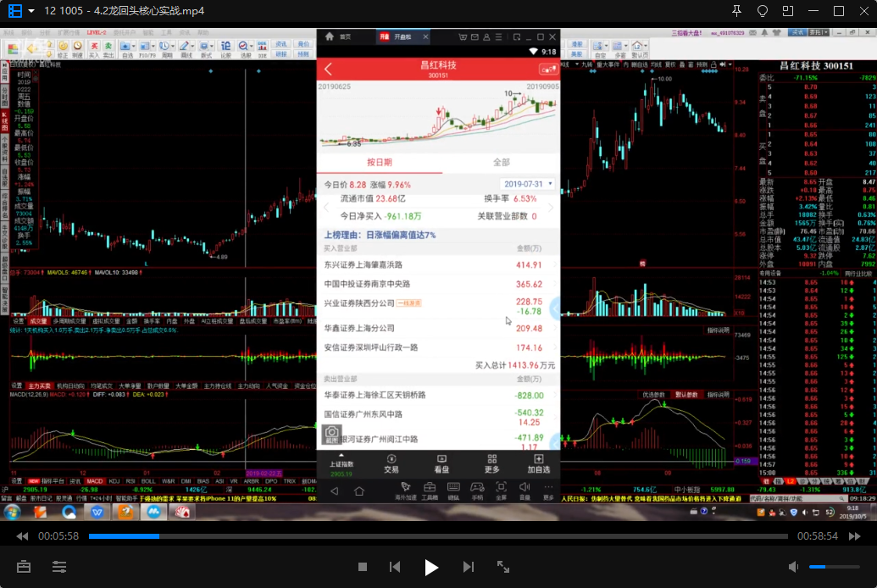Pin the video player window on top
This screenshot has width=877, height=588.
point(736,11)
